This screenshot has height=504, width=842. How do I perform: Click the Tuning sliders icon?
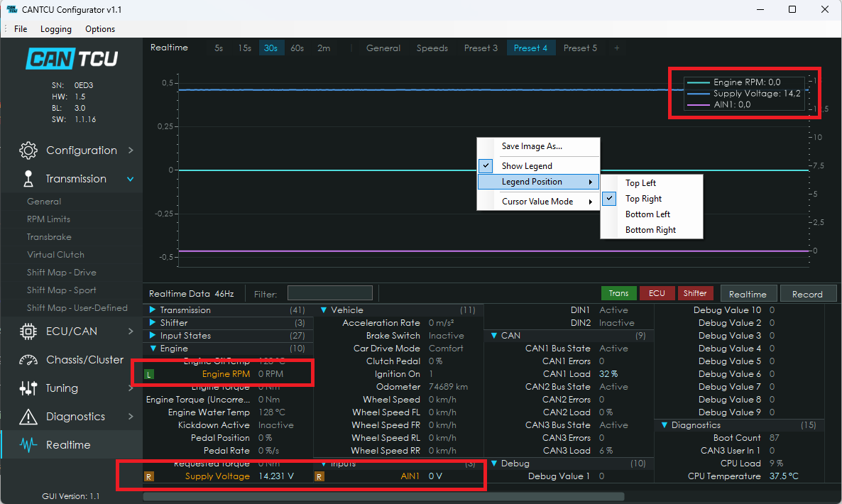point(28,388)
